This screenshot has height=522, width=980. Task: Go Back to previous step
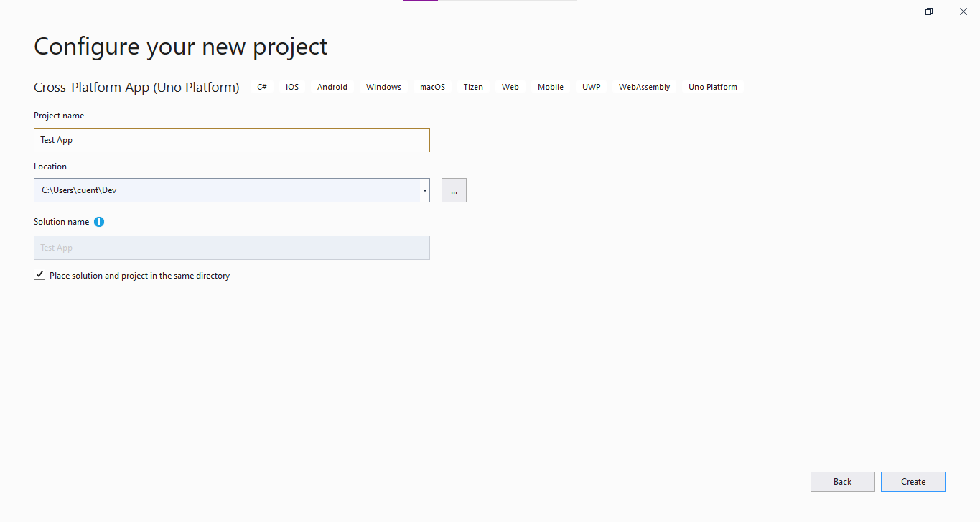pos(843,482)
